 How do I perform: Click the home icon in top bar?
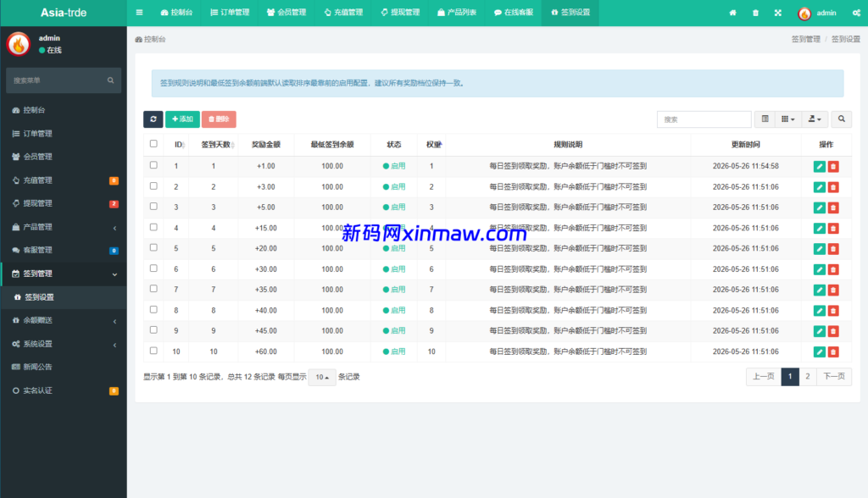732,13
